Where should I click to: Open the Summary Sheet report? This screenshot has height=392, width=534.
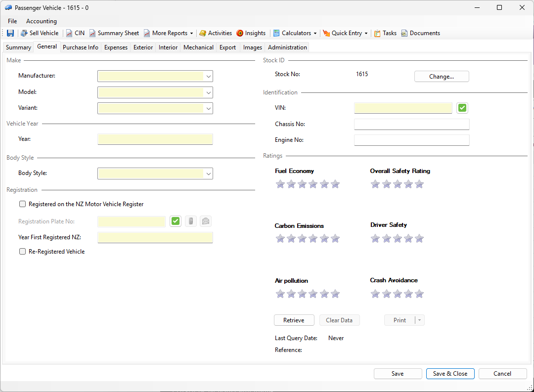pos(114,33)
